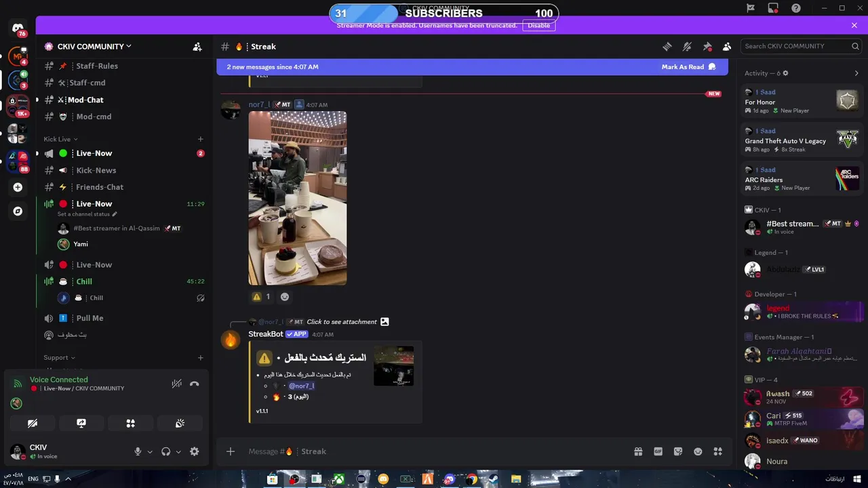Open Threads icon in channel header

[x=667, y=47]
